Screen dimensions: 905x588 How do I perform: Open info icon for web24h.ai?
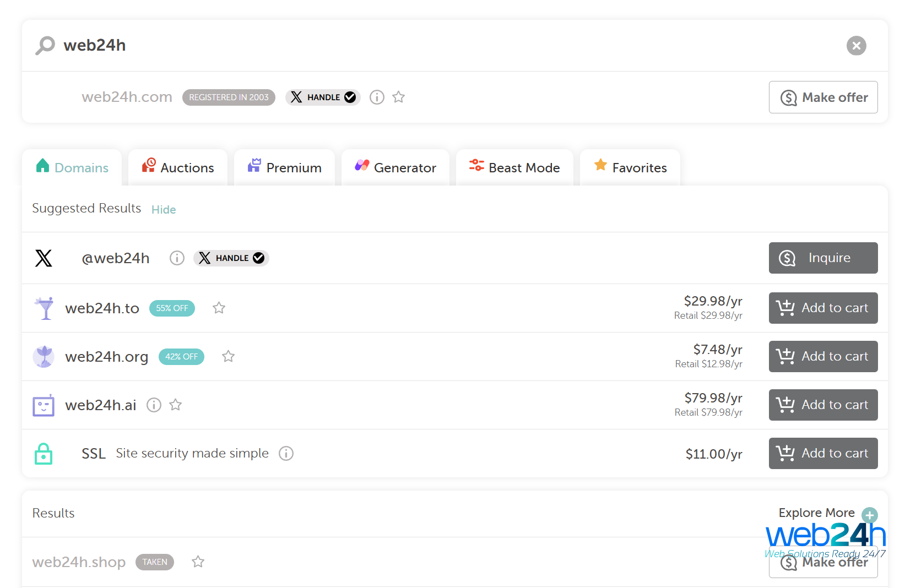(x=154, y=405)
